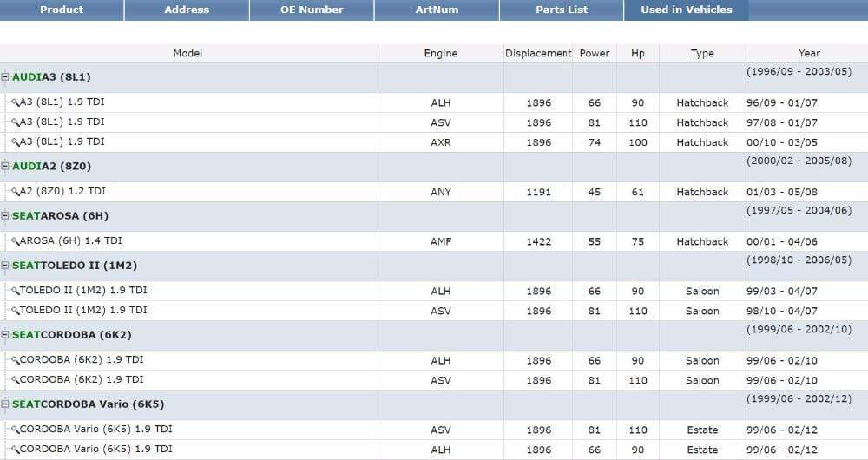Click magnifier icon beside AROSA (6H) 1.4 TDI
This screenshot has height=460, width=868.
[15, 241]
